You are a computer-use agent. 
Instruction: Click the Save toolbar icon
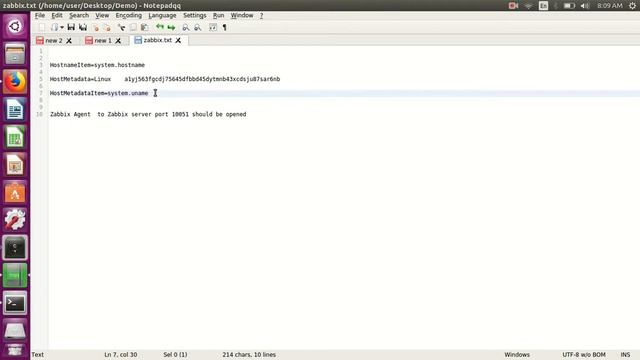click(x=71, y=27)
